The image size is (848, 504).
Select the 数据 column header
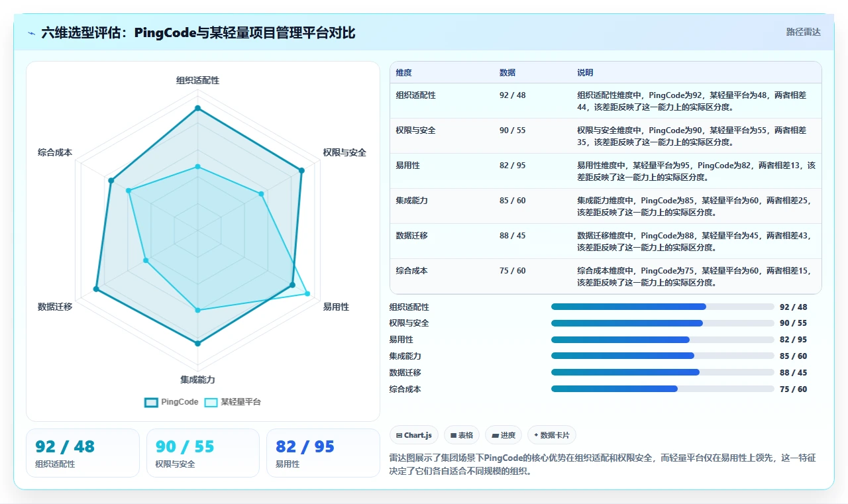coord(507,73)
